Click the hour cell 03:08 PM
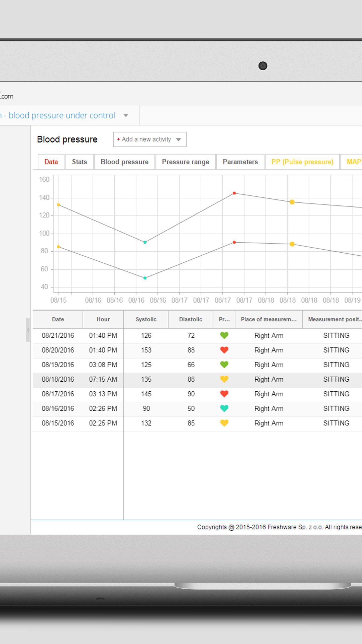362x644 pixels. click(103, 365)
